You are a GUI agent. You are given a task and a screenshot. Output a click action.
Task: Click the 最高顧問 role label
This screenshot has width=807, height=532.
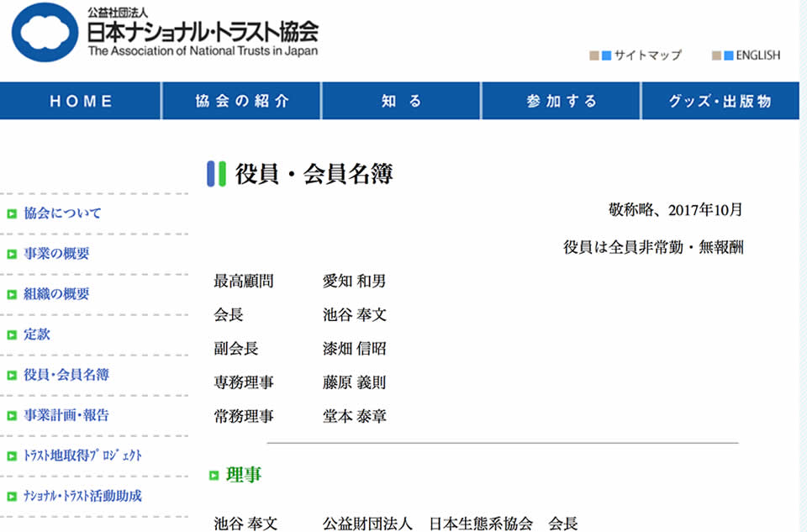tap(244, 281)
